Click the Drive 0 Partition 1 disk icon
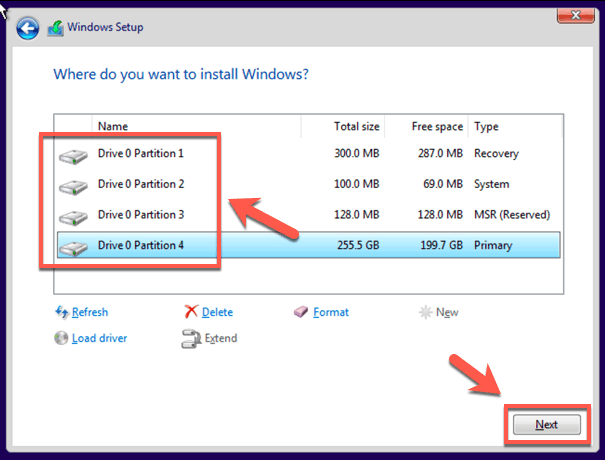This screenshot has height=460, width=605. (x=73, y=156)
